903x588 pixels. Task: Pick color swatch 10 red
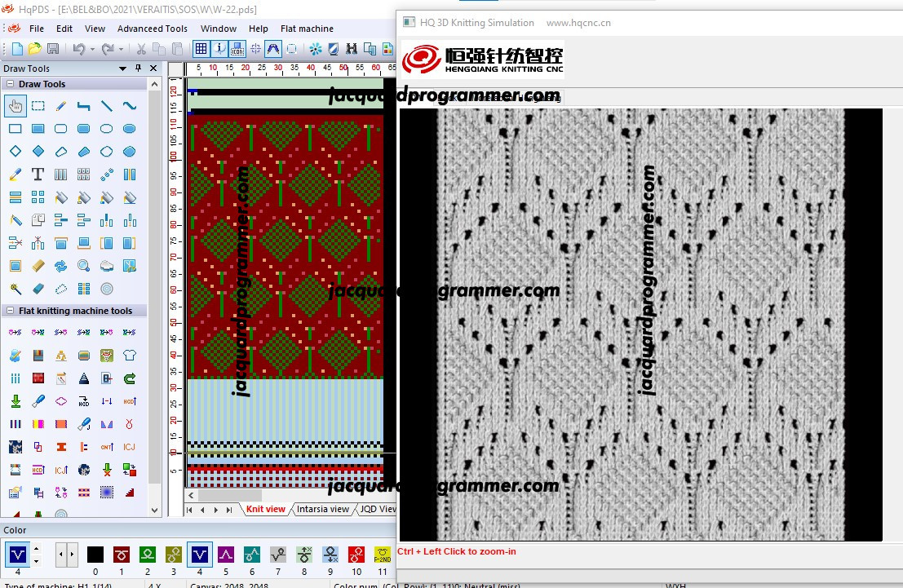(x=356, y=555)
